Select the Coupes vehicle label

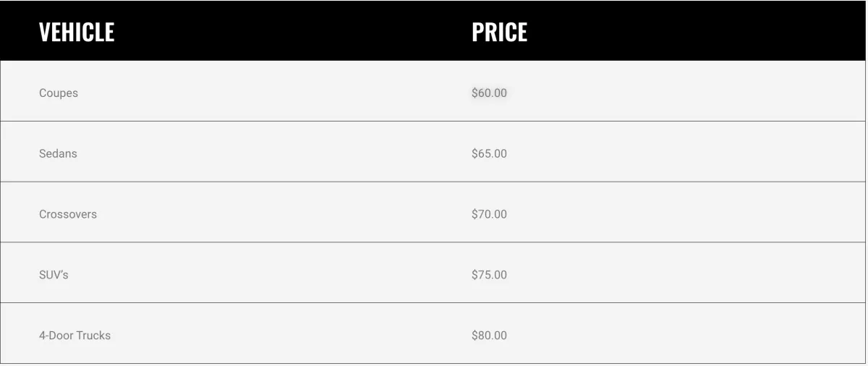pos(59,93)
